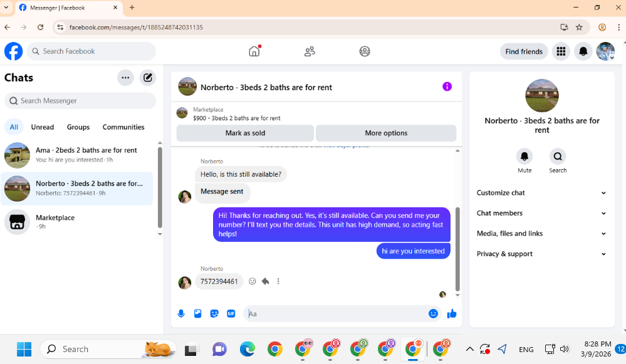Select the Communities tab
The width and height of the screenshot is (626, 364).
(123, 127)
